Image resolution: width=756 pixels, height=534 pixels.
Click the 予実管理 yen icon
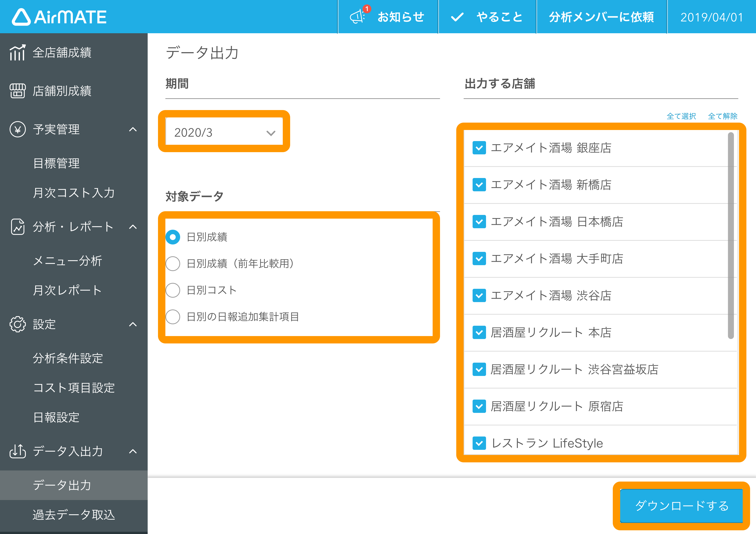pyautogui.click(x=17, y=129)
